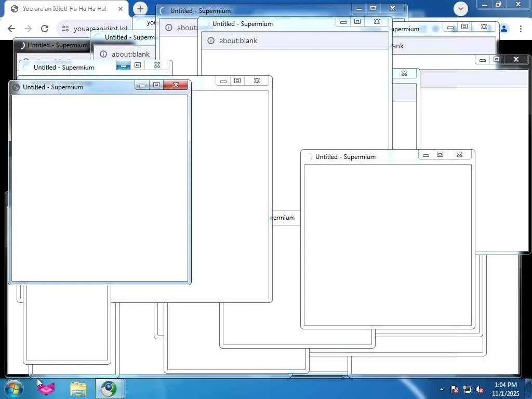Click the forward arrow in the main browser
The width and height of the screenshot is (532, 399).
tap(28, 29)
